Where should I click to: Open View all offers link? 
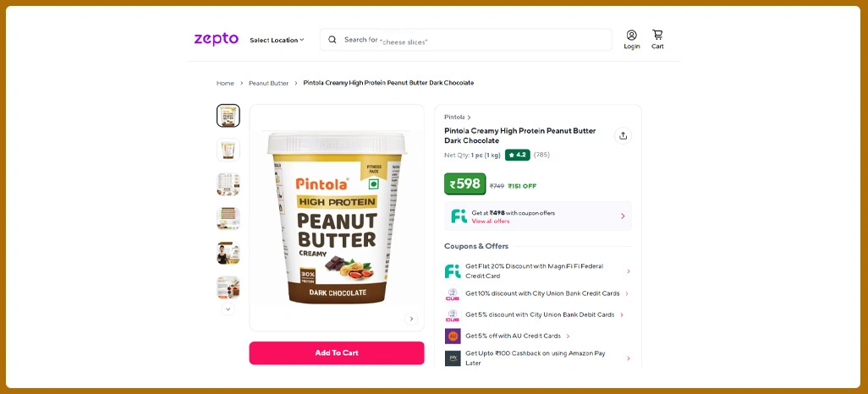(x=491, y=222)
